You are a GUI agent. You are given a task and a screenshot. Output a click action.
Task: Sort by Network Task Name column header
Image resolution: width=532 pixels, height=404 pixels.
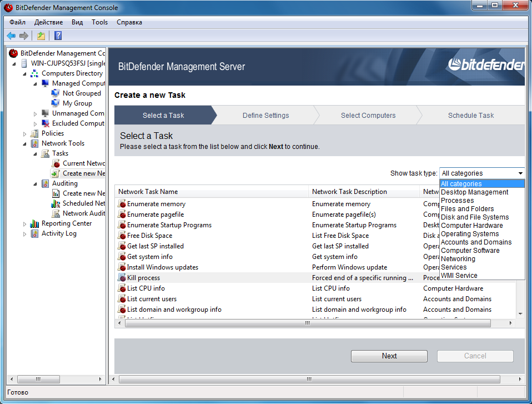point(212,192)
